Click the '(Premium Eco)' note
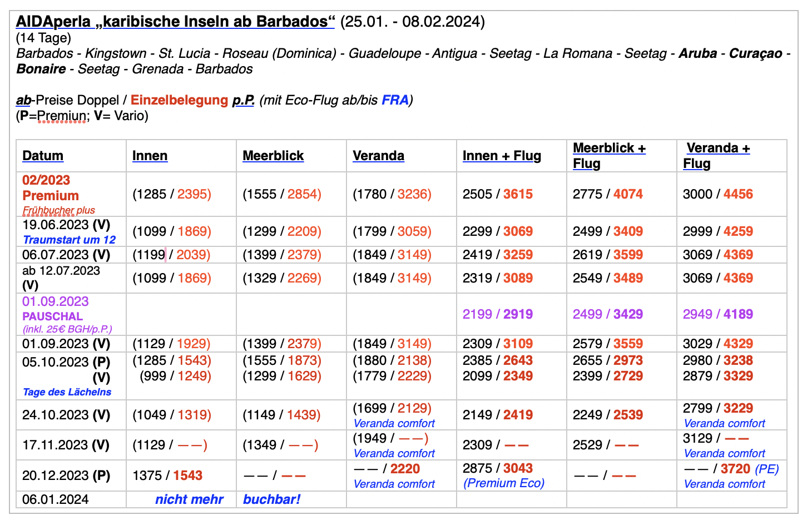The image size is (812, 525). (504, 483)
